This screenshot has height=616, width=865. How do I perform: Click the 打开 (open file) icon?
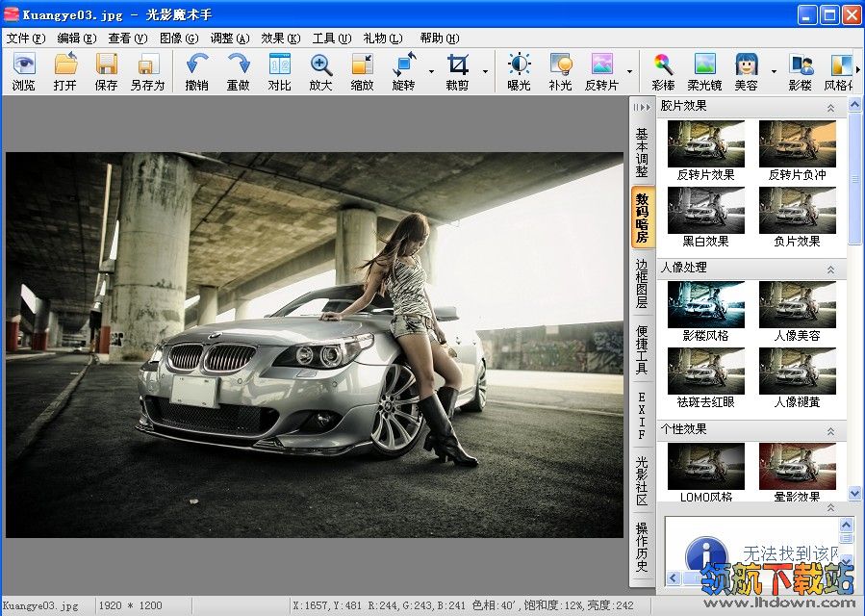tap(65, 72)
